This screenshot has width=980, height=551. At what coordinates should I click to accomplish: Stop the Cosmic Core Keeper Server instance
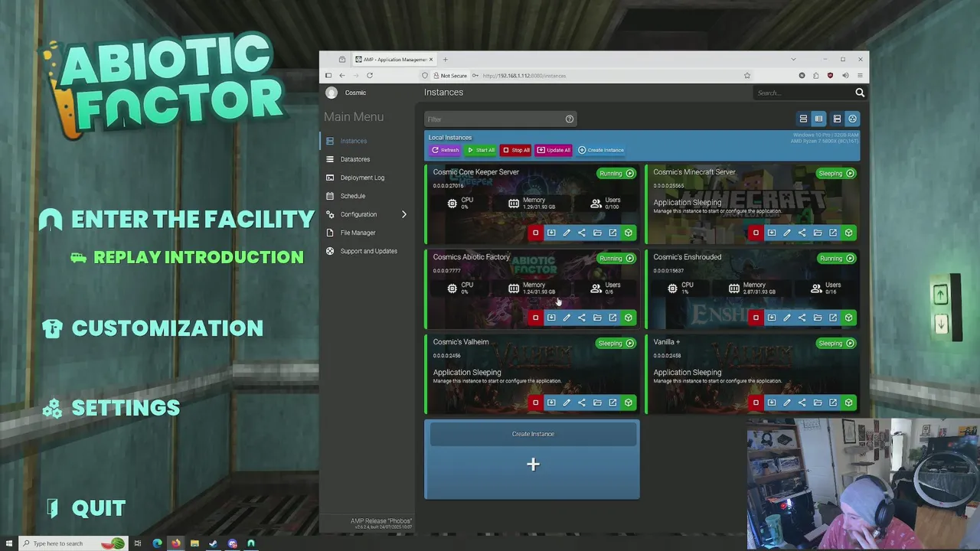pos(535,233)
